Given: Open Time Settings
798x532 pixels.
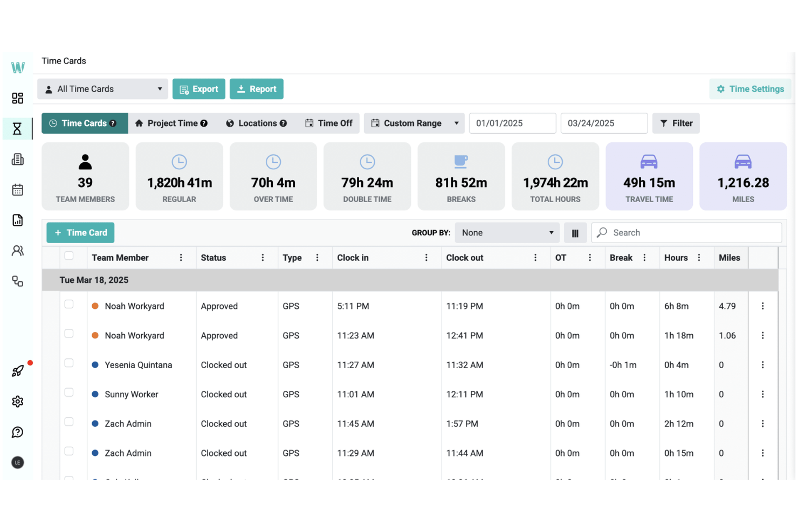Looking at the screenshot, I should pos(750,89).
